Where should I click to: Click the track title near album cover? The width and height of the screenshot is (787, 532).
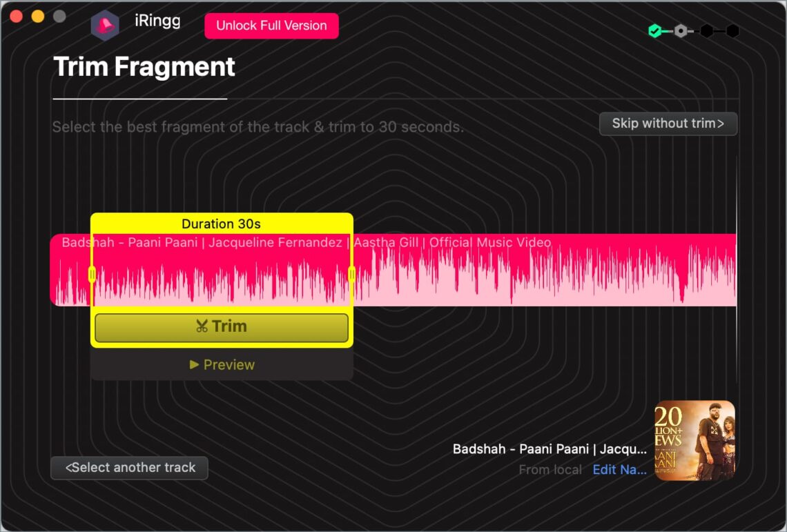click(550, 449)
